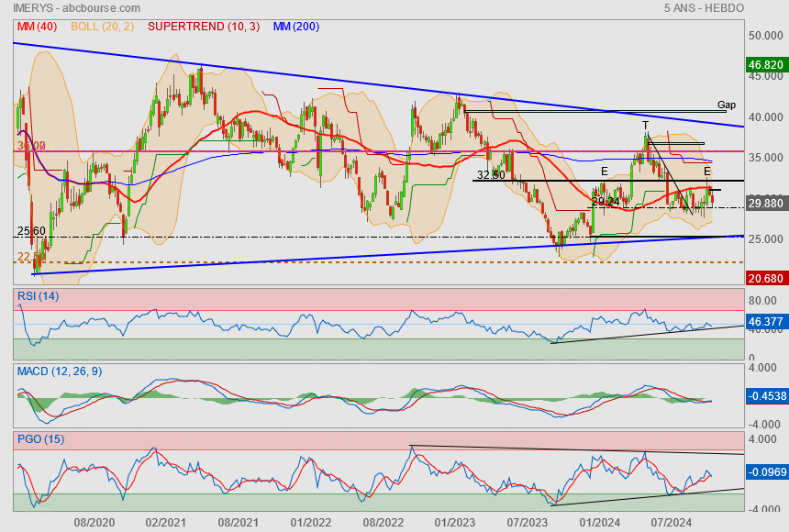Click the 07/2023 date axis label
Image resolution: width=789 pixels, height=532 pixels.
pyautogui.click(x=528, y=523)
